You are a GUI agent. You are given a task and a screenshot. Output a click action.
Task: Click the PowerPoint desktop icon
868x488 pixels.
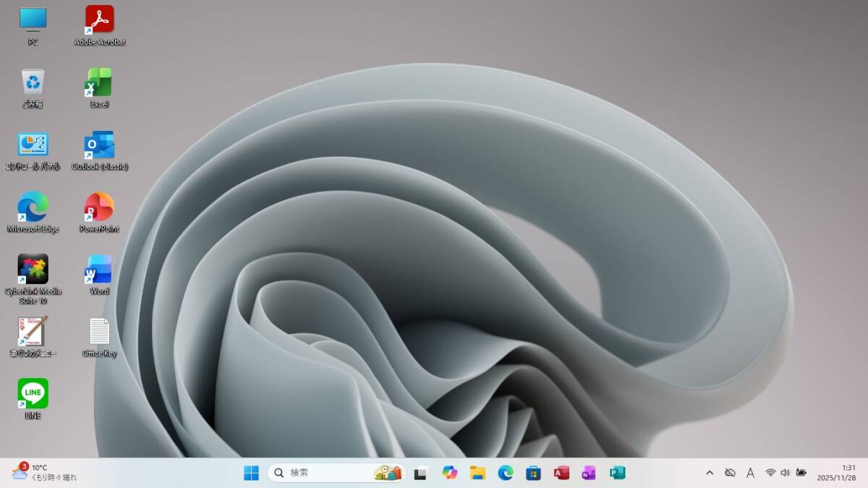tap(99, 207)
